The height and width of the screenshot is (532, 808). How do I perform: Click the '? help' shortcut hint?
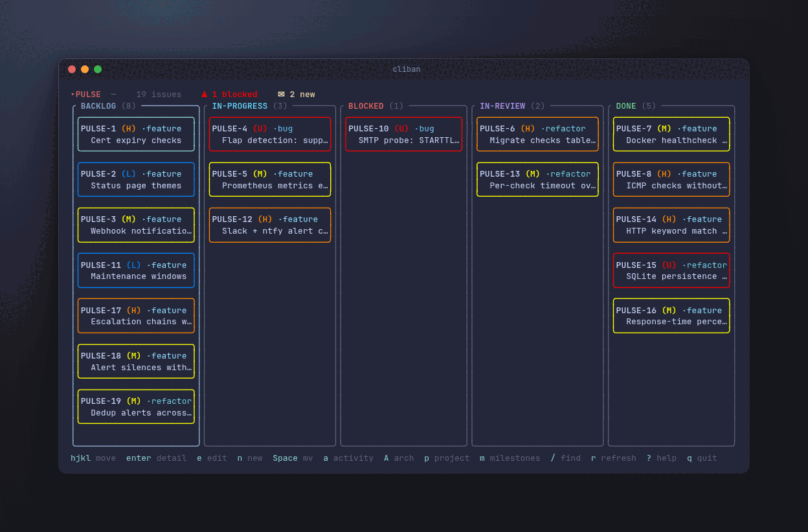[x=662, y=458]
